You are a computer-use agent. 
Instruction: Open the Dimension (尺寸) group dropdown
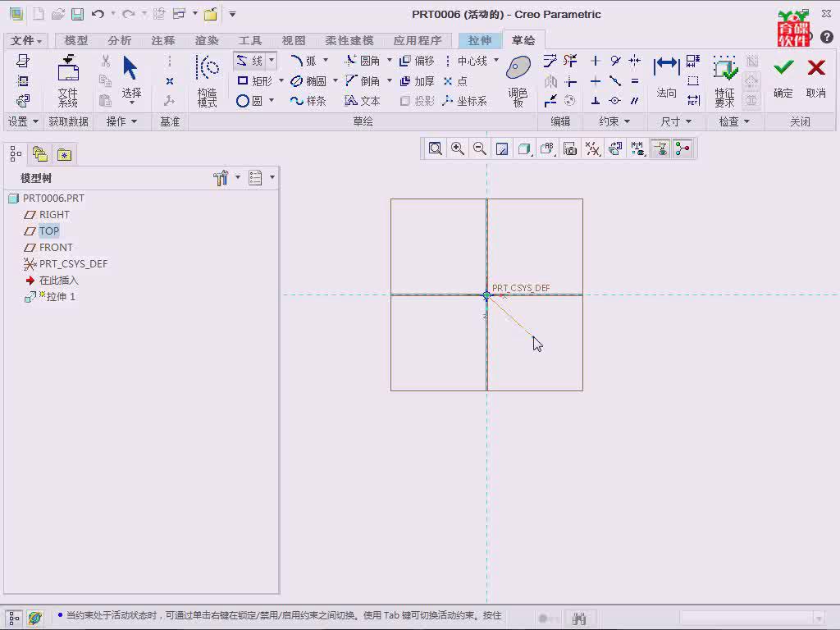(676, 121)
